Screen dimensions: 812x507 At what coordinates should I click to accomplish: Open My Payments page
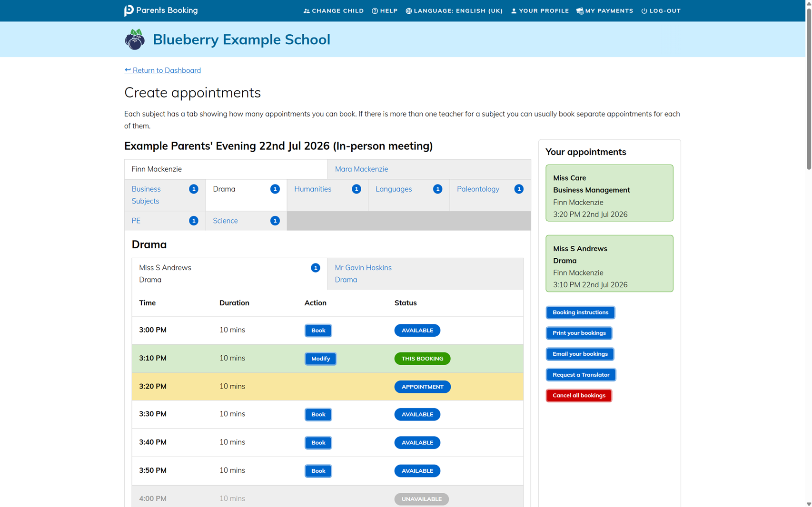[x=604, y=11]
